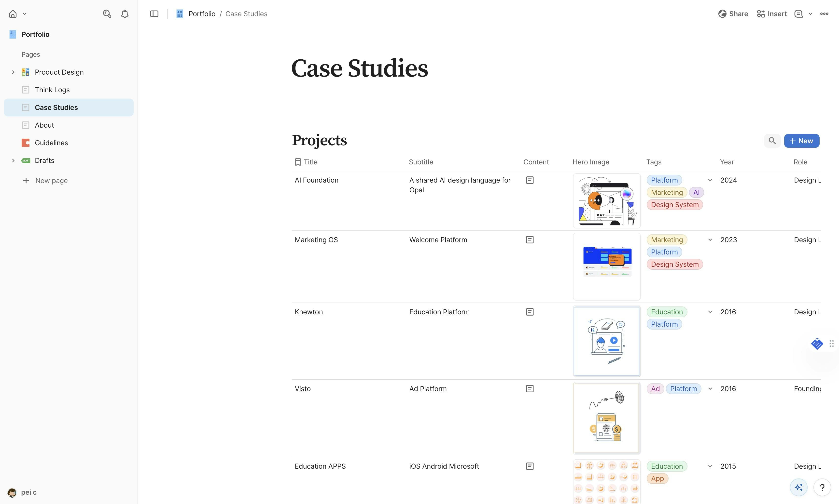This screenshot has width=839, height=504.
Task: Open the comments icon in top bar
Action: (798, 14)
